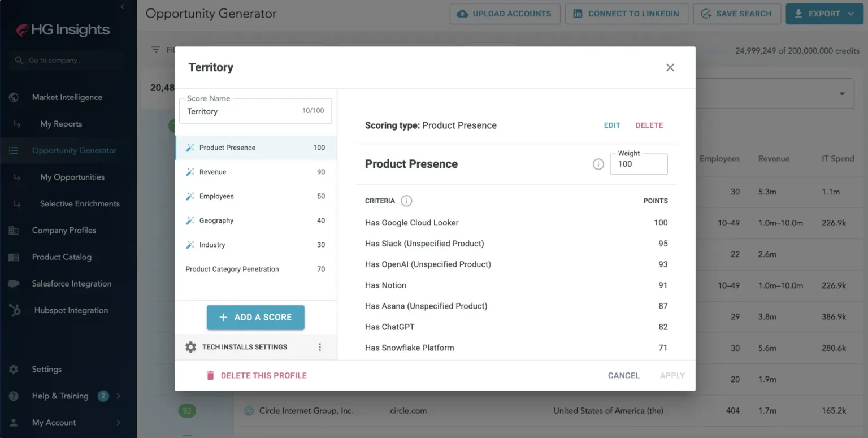
Task: Click the magic wand icon beside Geography
Action: tap(190, 220)
